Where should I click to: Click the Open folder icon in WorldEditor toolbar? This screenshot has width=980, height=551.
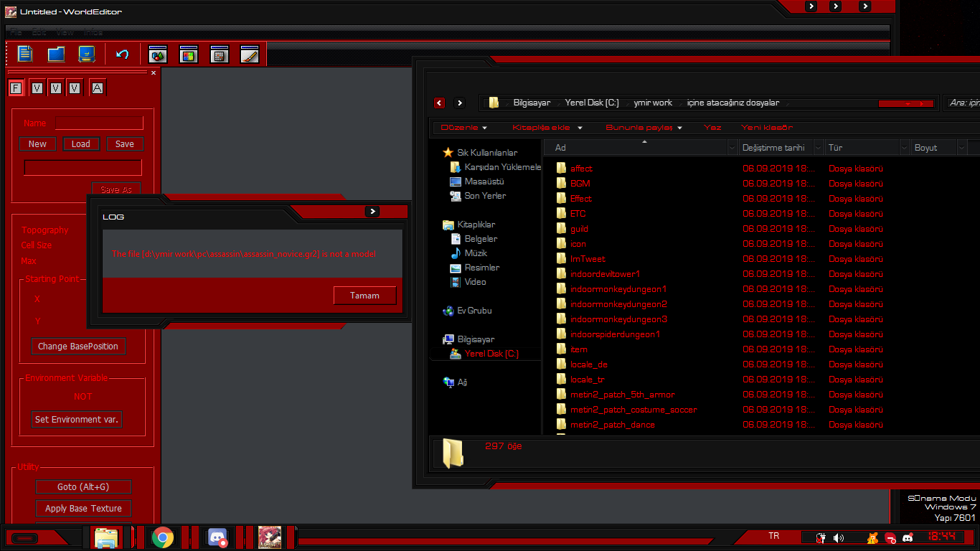56,54
